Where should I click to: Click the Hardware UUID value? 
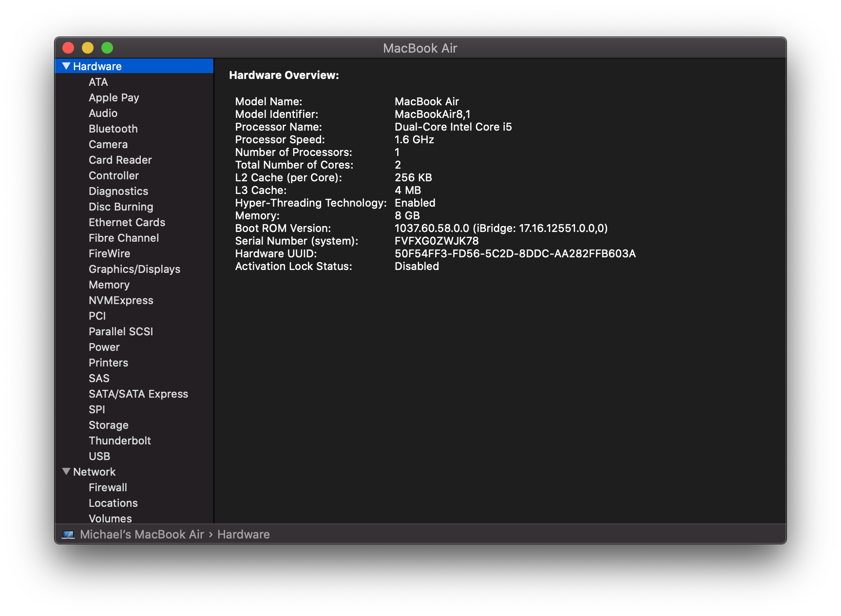click(x=516, y=253)
